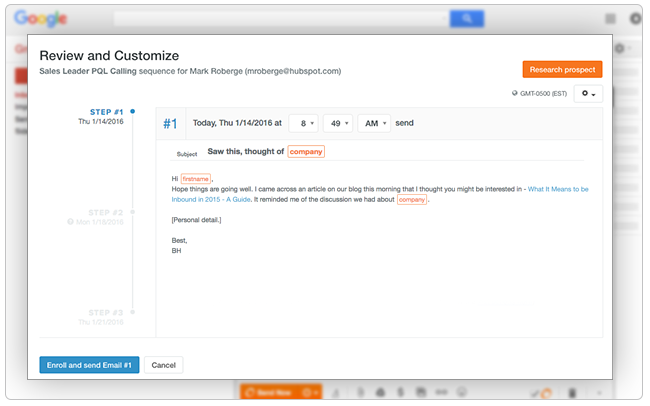Viewport: 650px width, 406px height.
Task: Open the AM/PM selector
Action: point(374,123)
